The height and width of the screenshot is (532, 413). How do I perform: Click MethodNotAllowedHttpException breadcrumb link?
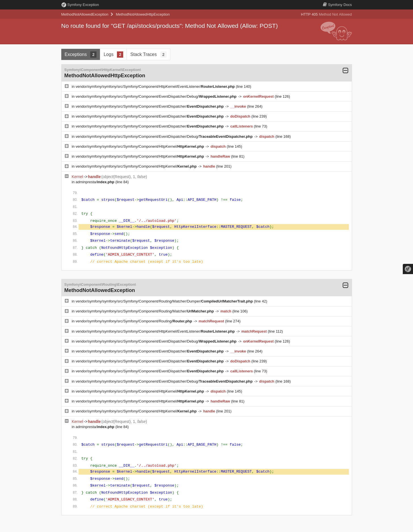[143, 14]
